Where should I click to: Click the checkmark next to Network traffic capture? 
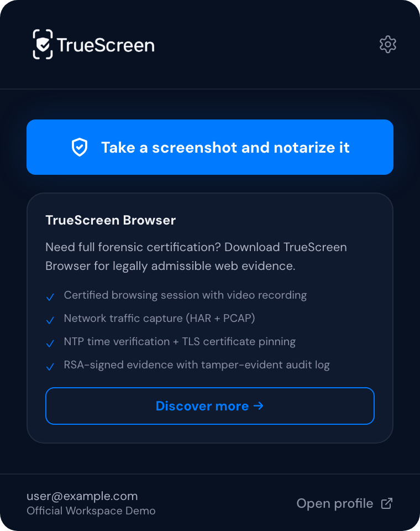pos(50,320)
